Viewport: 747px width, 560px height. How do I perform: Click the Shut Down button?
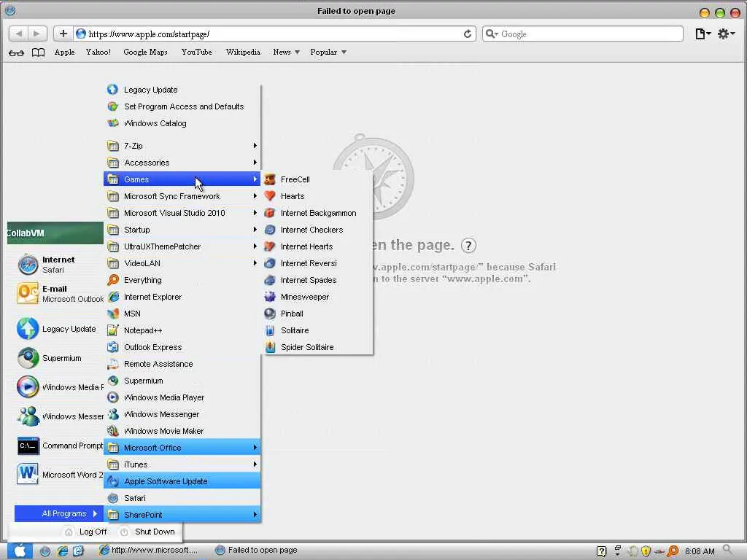click(x=147, y=532)
